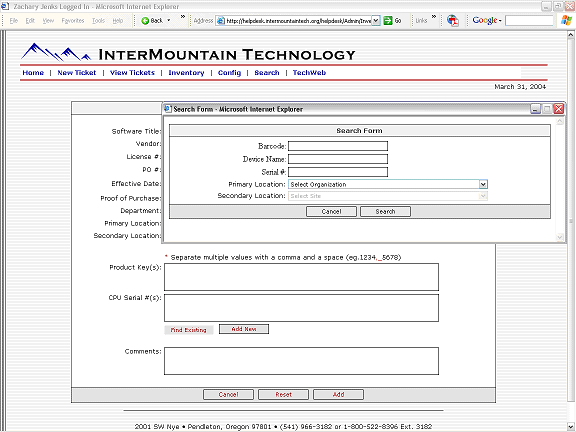Click the Proof of Purchase label
Image resolution: width=576 pixels, height=432 pixels.
[130, 198]
